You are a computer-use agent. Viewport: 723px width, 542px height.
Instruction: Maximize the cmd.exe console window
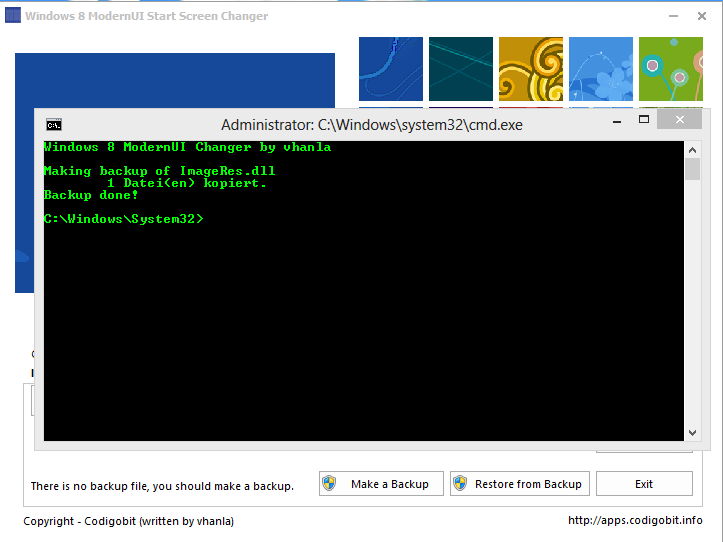tap(644, 120)
